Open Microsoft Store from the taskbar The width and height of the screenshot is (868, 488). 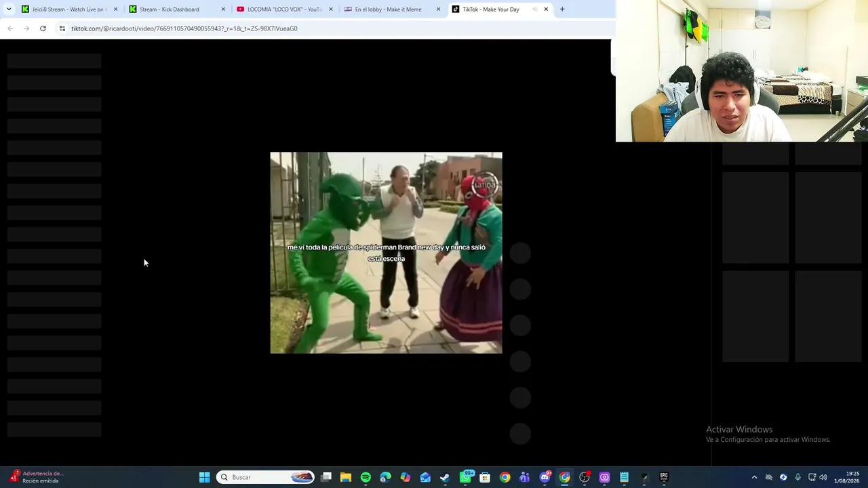click(485, 477)
